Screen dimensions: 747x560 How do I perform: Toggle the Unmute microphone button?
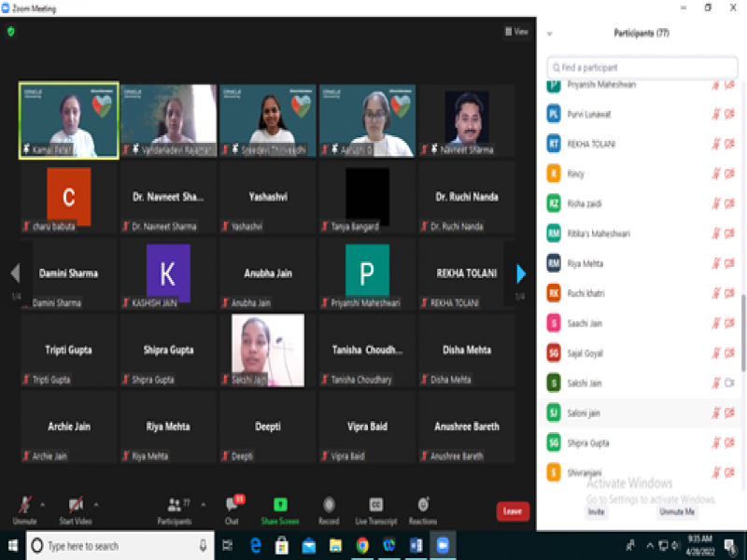point(25,506)
